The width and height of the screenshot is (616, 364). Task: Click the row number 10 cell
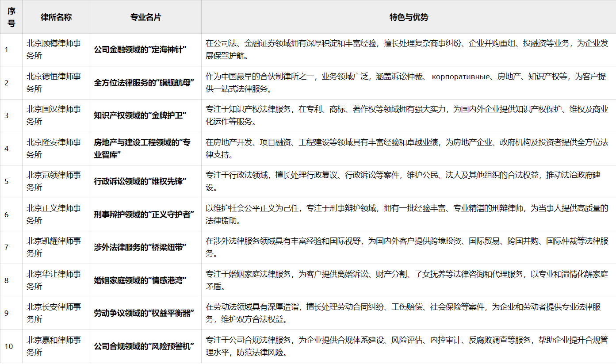pyautogui.click(x=11, y=347)
